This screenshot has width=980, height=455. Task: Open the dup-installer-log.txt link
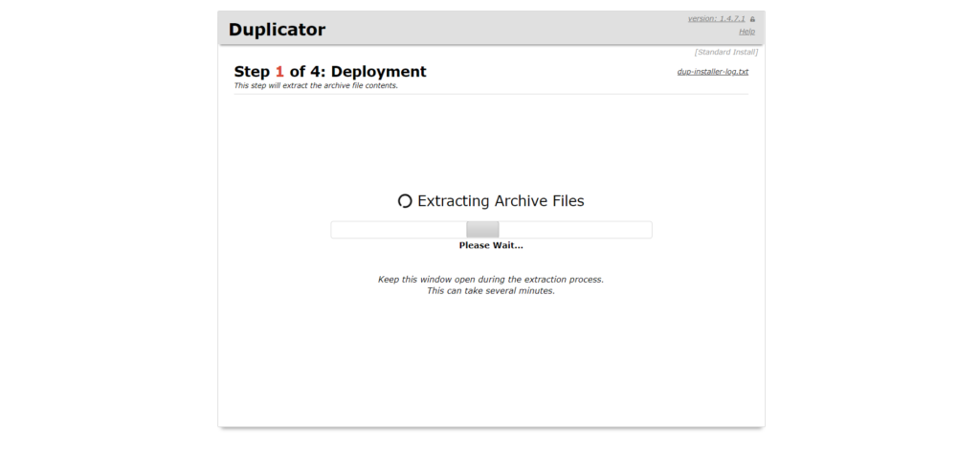712,71
